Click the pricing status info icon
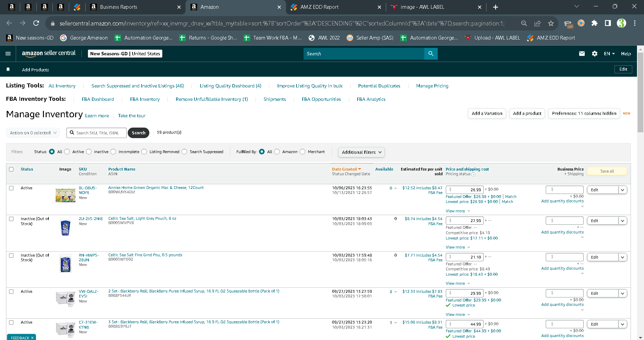 [x=473, y=175]
